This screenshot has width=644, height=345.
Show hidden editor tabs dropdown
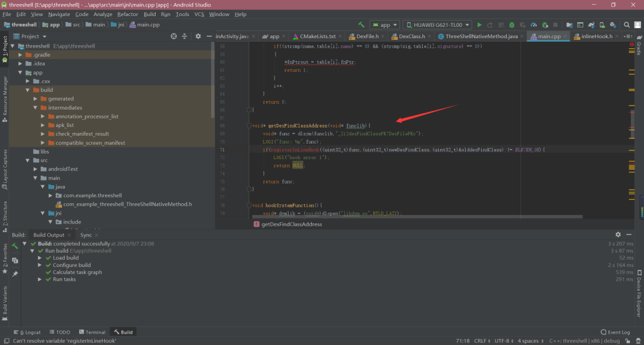click(x=628, y=36)
